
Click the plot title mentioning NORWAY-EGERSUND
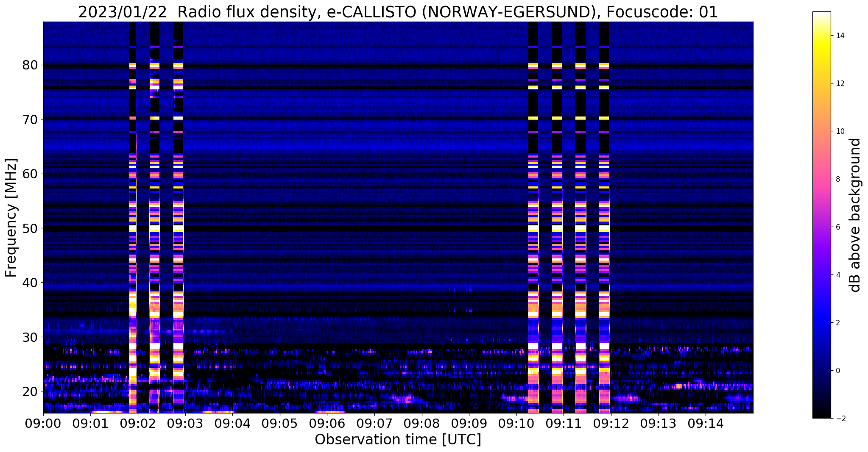click(x=398, y=12)
